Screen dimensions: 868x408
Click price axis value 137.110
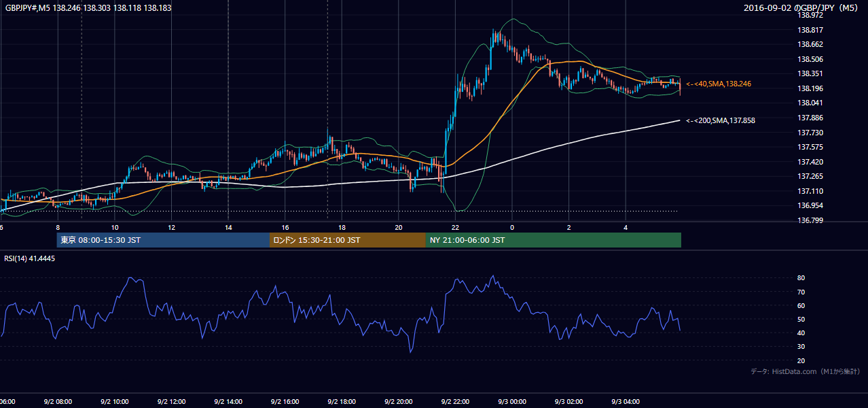812,191
